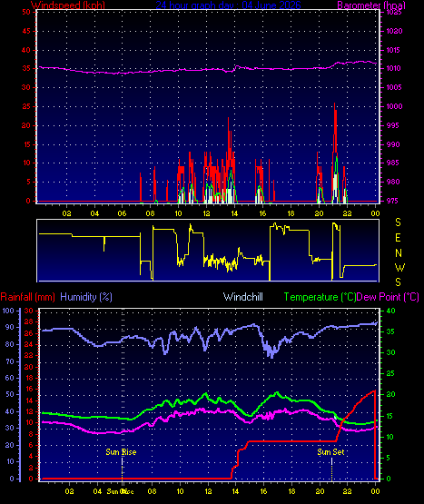
Task: Select the Temperature (°C) legend label
Action: [x=320, y=297]
